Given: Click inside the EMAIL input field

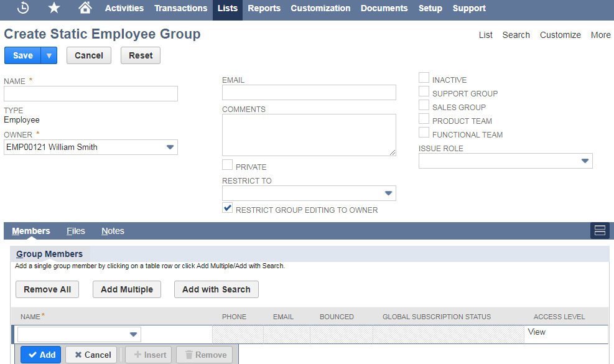Looking at the screenshot, I should pyautogui.click(x=309, y=92).
